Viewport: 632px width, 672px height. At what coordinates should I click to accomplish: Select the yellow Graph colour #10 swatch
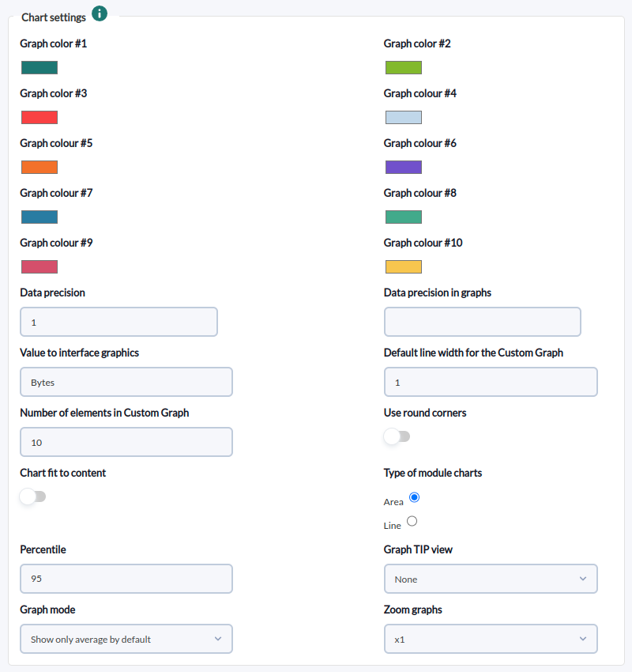(404, 266)
